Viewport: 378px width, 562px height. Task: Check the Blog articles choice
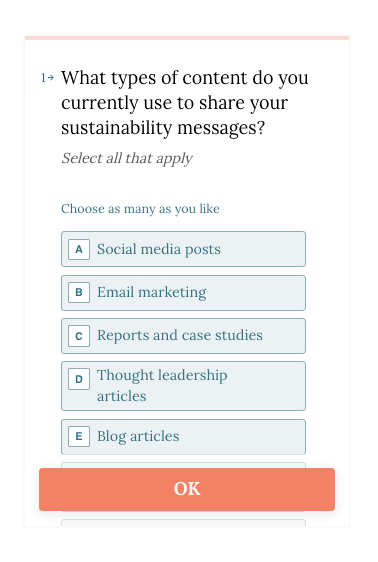[x=183, y=437]
